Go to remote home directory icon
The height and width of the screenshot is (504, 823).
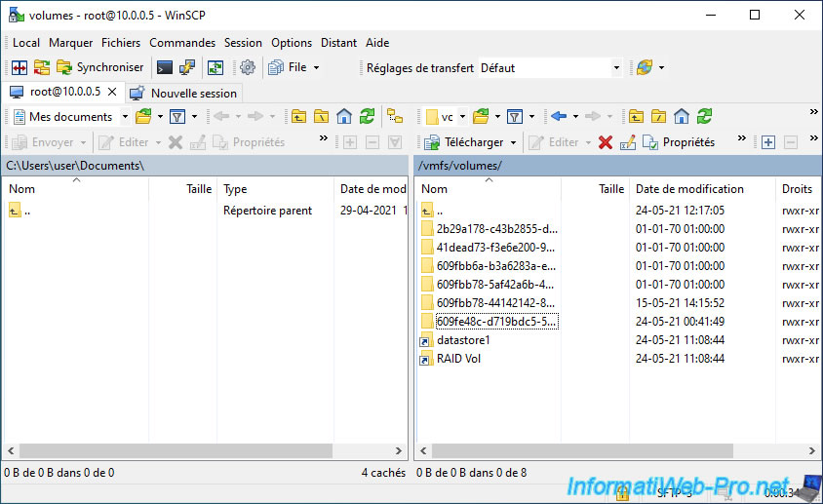[x=682, y=117]
